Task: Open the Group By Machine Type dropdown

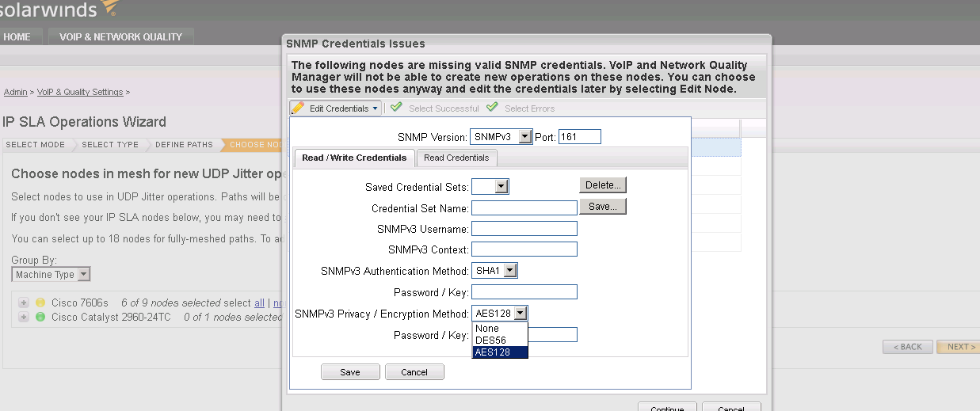Action: pos(51,275)
